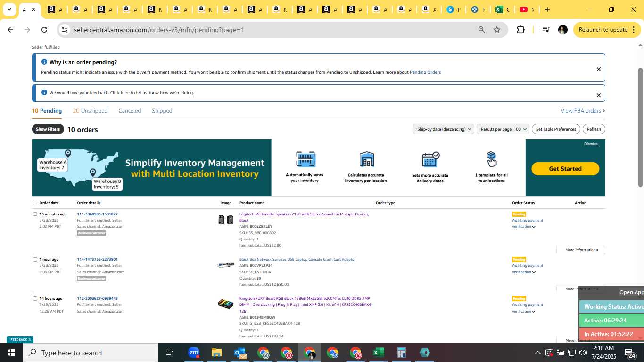
Task: Click the zoom magnifier in address bar
Action: [x=481, y=30]
